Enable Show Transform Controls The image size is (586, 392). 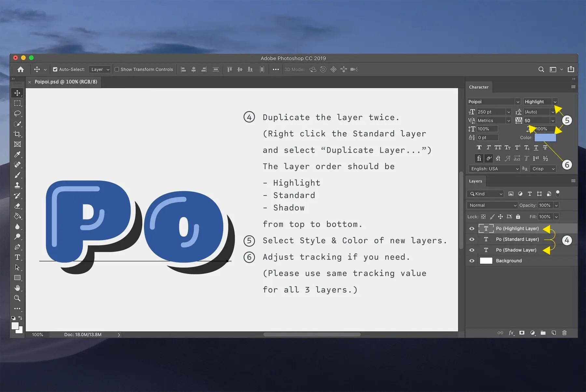pyautogui.click(x=117, y=69)
